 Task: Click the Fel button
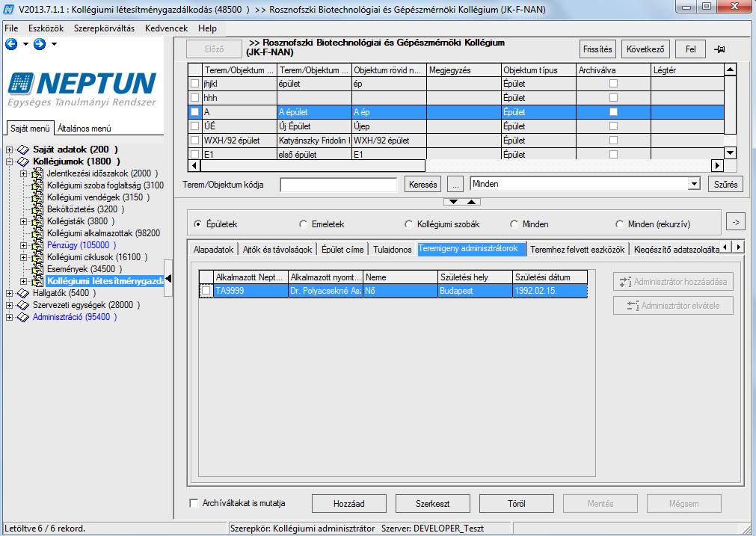690,49
